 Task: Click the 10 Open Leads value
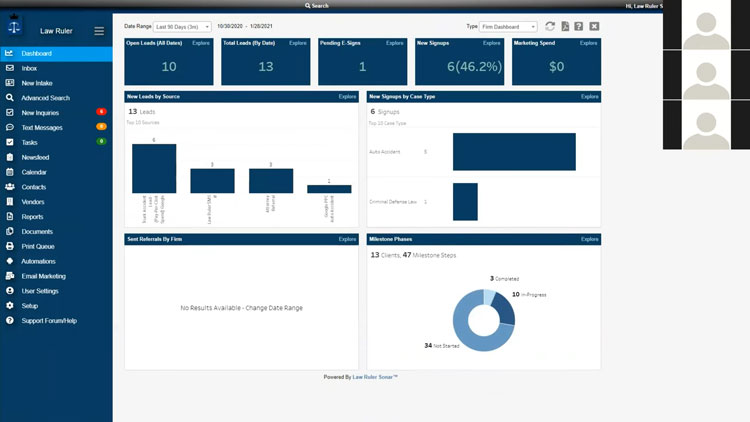coord(169,67)
